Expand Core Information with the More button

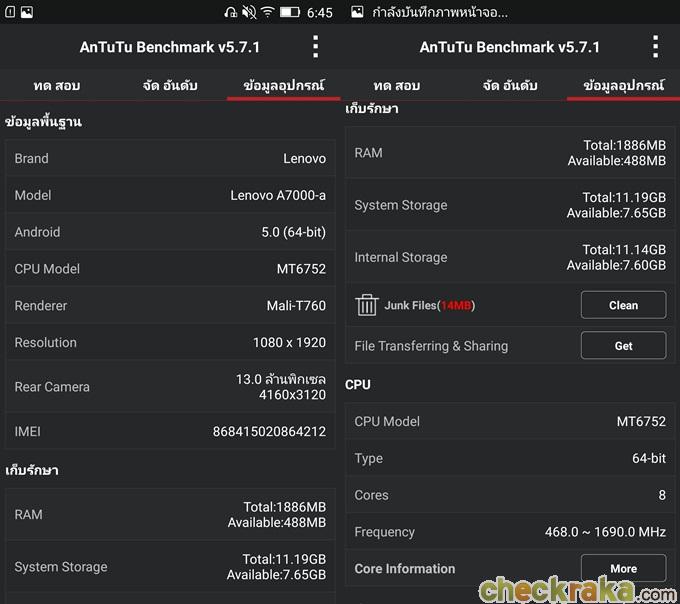coord(623,568)
